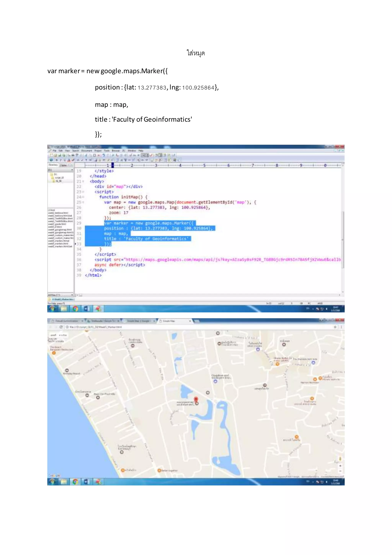Click the Bold B icon in HTML toolbar
392x555 pixels.
coord(57,160)
